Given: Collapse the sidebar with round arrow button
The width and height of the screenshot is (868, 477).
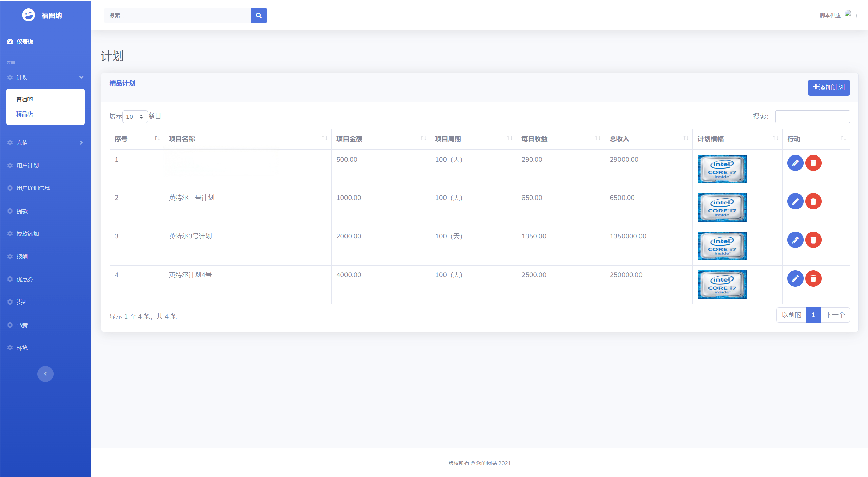Looking at the screenshot, I should 45,374.
